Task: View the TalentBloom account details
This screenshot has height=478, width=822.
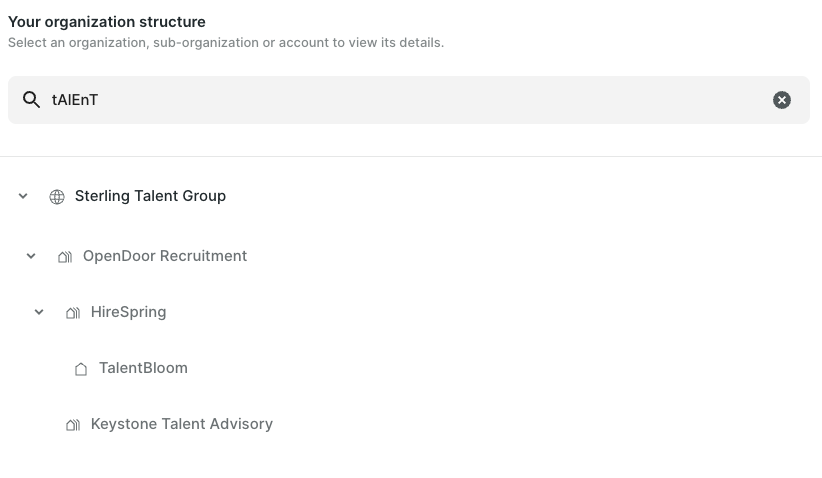Action: [143, 368]
